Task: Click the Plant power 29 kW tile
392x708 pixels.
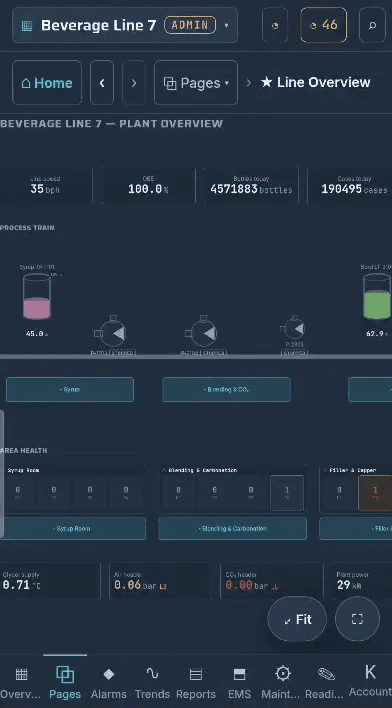Action: (362, 582)
